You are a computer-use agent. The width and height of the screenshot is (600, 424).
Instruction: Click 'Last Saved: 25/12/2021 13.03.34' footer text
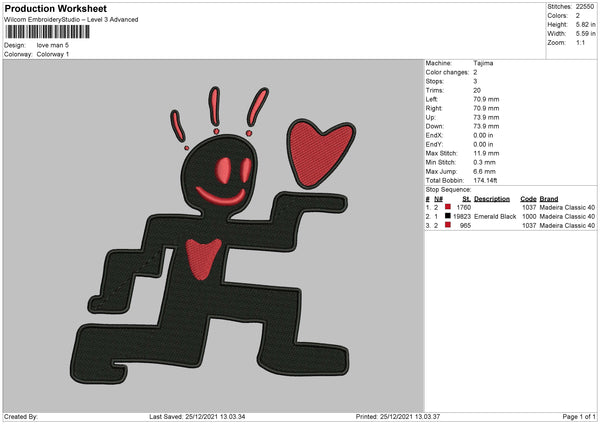pyautogui.click(x=197, y=417)
